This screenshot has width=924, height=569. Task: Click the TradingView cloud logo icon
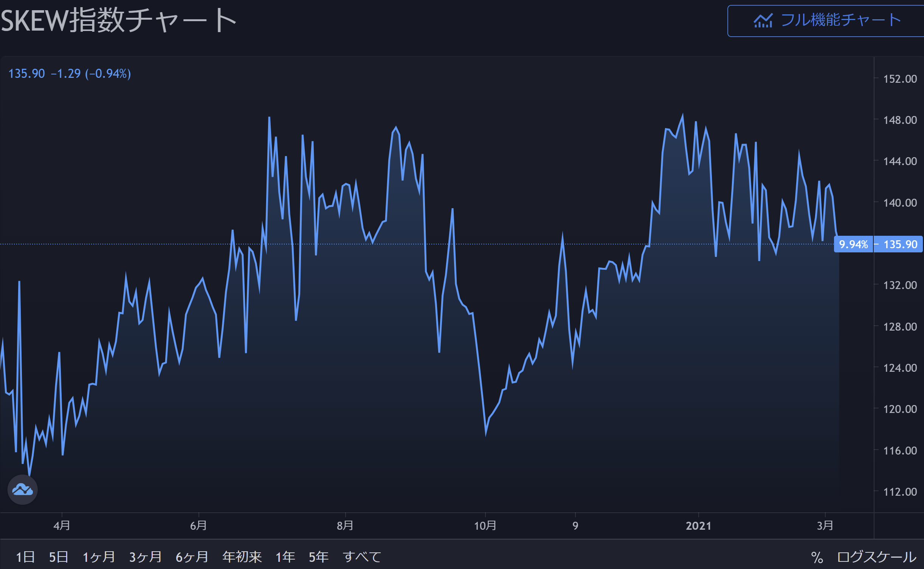[23, 490]
